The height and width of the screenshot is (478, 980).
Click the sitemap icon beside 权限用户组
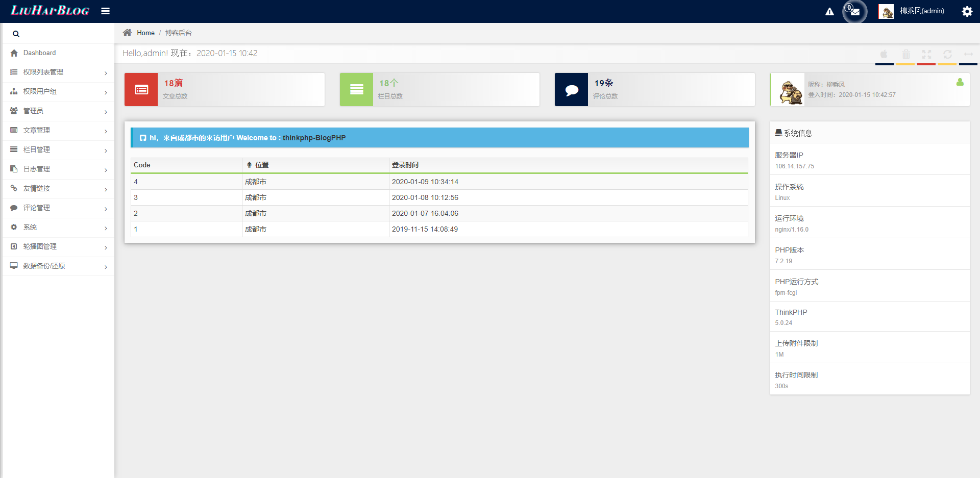(x=14, y=92)
